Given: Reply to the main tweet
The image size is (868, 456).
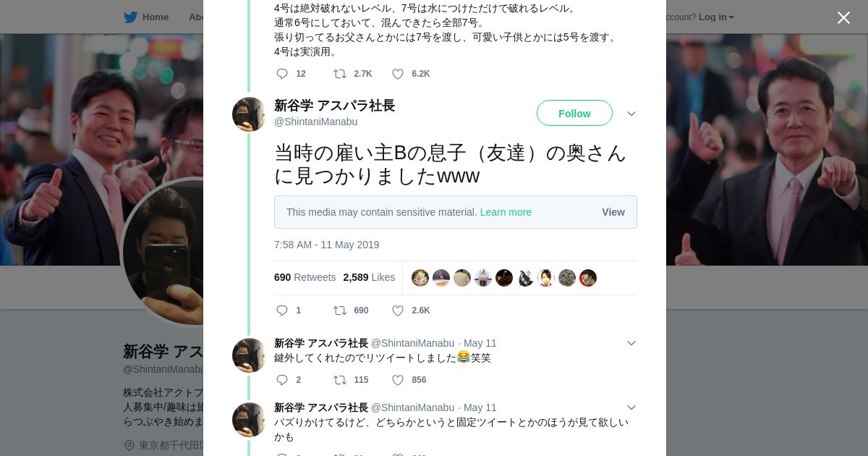Looking at the screenshot, I should coord(282,311).
